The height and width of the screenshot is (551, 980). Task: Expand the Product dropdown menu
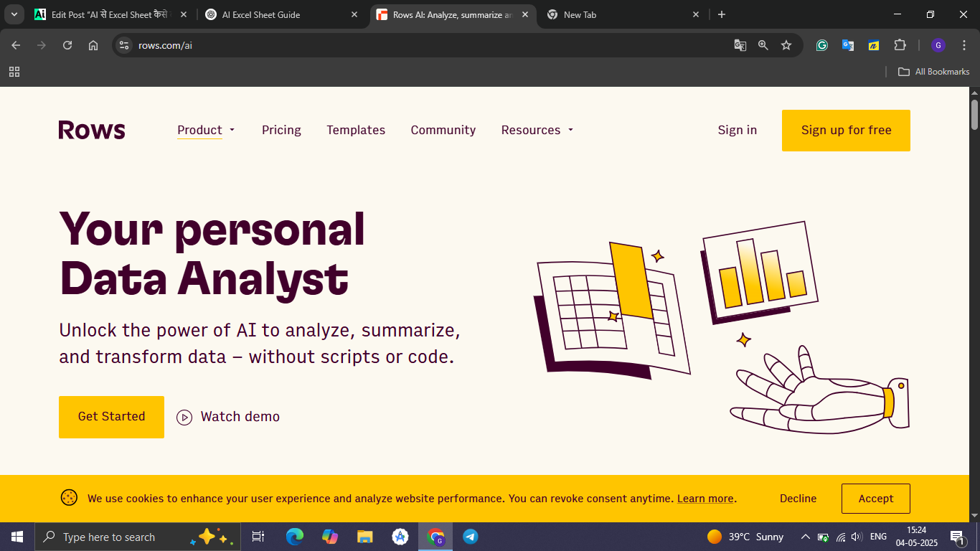point(206,130)
